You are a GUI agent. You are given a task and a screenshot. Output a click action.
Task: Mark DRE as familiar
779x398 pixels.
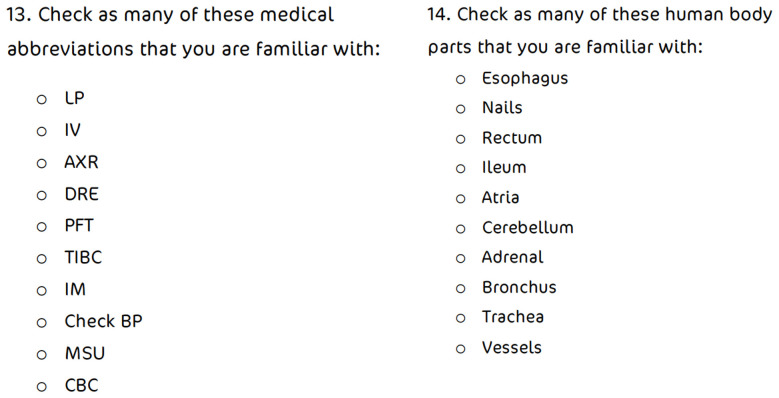coord(42,195)
